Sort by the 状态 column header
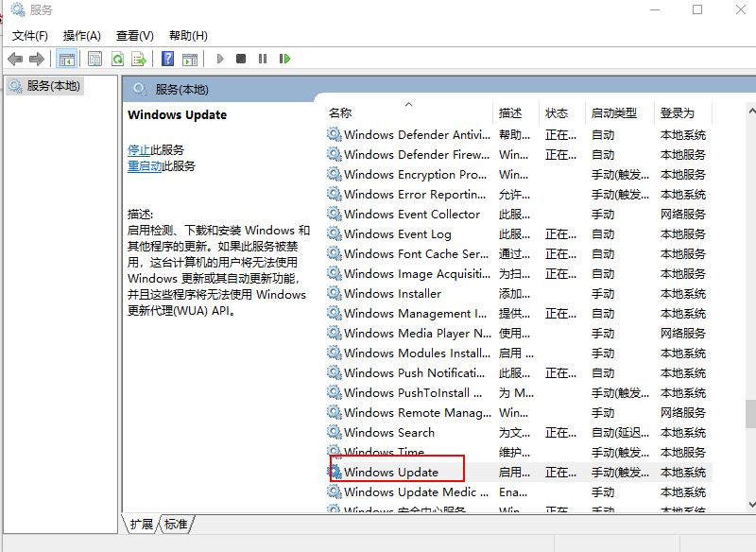Viewport: 756px width, 552px height. (561, 112)
